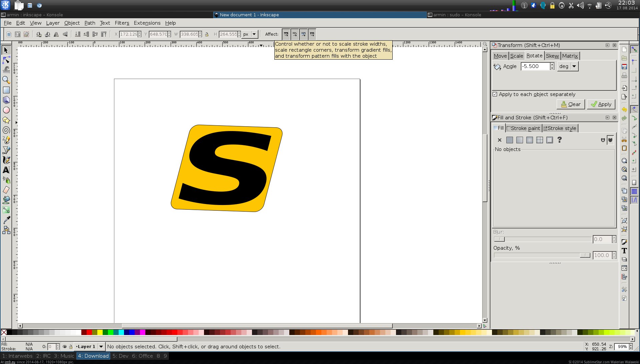Click the Angle value input field
Viewport: 640px width, 364px height.
pyautogui.click(x=535, y=66)
